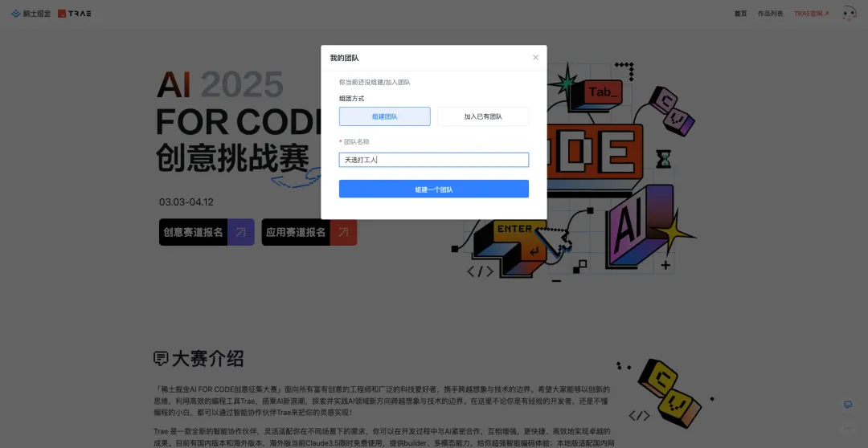
Task: Click the 组团方式 label
Action: (x=351, y=99)
